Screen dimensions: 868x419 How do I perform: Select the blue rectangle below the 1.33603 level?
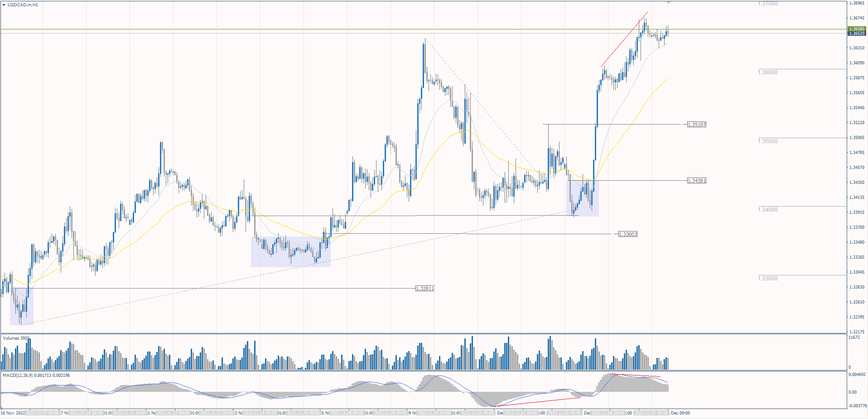pos(291,252)
